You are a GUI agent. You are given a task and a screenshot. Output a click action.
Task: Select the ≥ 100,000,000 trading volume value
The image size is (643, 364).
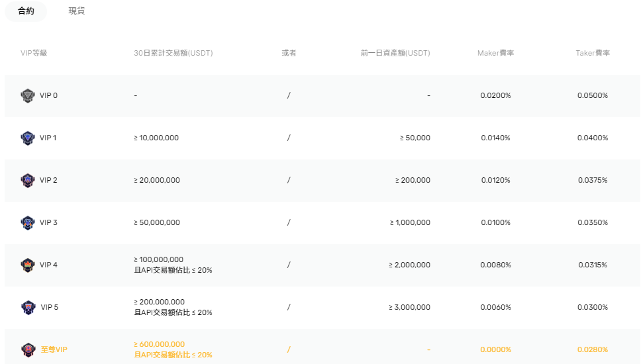click(x=158, y=259)
